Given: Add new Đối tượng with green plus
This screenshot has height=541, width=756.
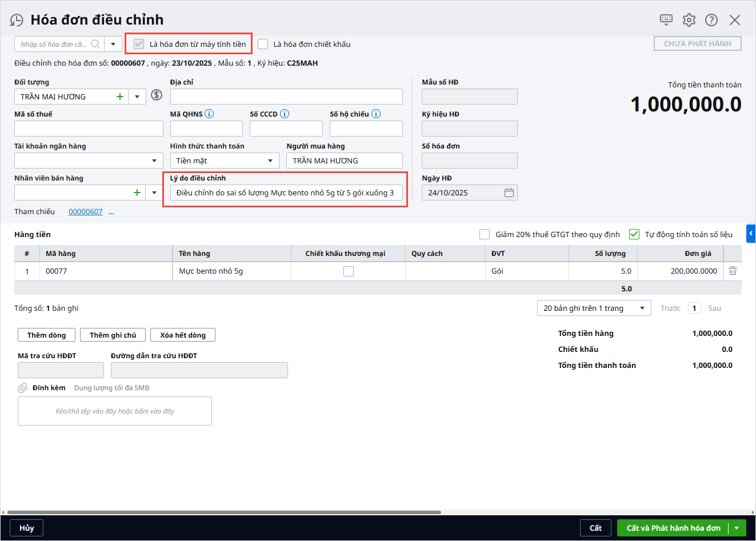Looking at the screenshot, I should click(x=120, y=97).
